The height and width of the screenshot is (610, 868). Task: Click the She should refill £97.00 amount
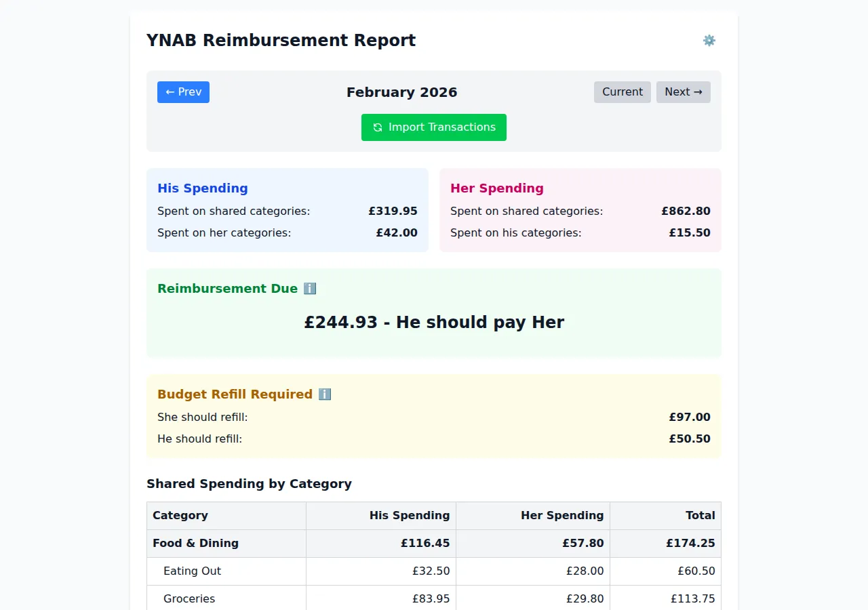point(690,417)
